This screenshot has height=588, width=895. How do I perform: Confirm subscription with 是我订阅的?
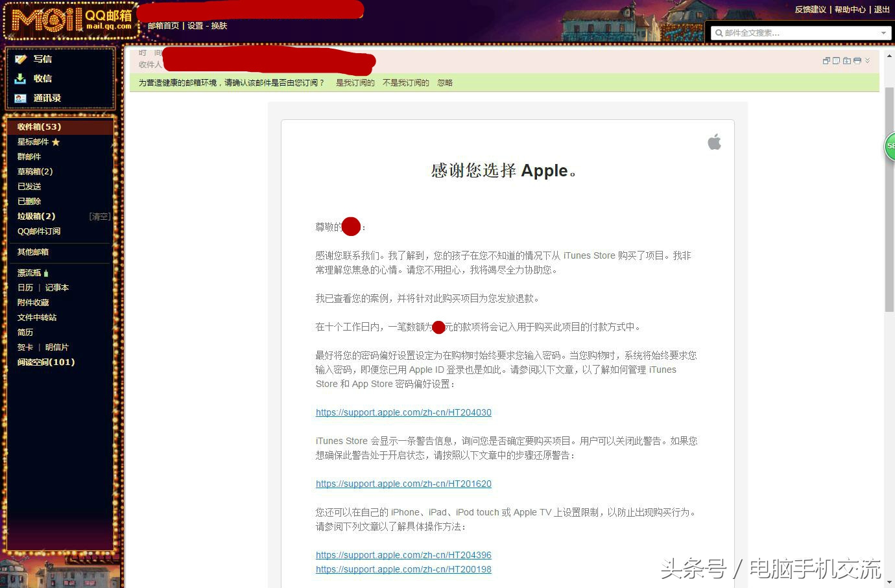355,82
